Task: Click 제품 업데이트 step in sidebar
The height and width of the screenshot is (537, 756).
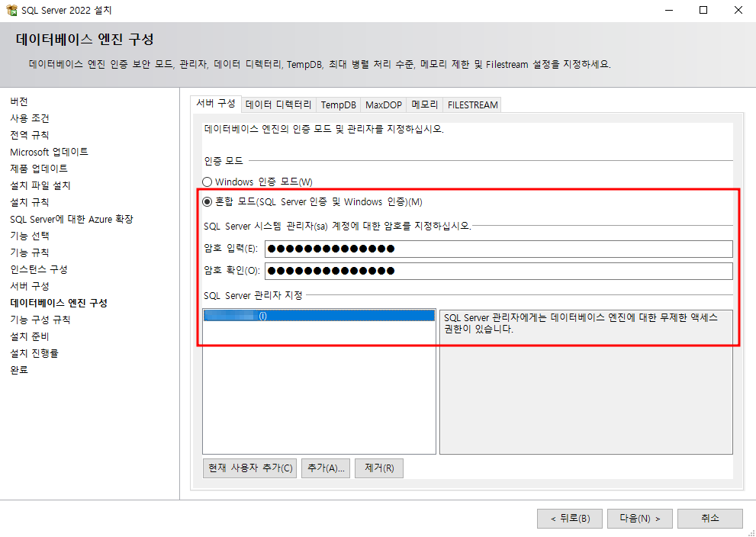Action: pos(39,169)
